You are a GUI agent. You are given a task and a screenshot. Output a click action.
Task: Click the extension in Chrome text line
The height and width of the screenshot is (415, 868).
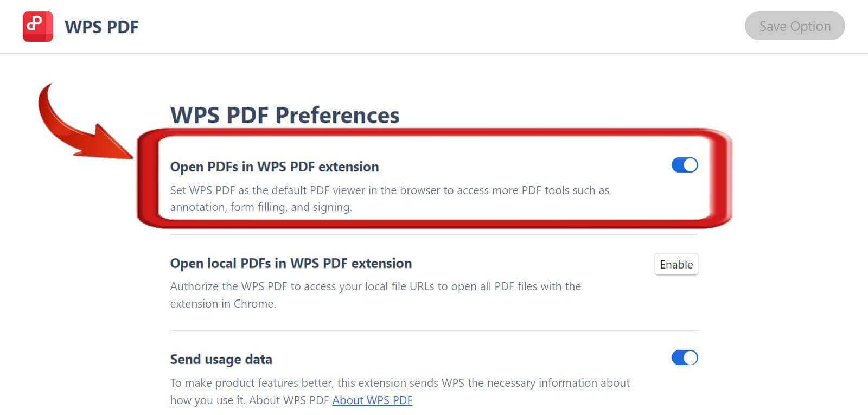[x=222, y=304]
